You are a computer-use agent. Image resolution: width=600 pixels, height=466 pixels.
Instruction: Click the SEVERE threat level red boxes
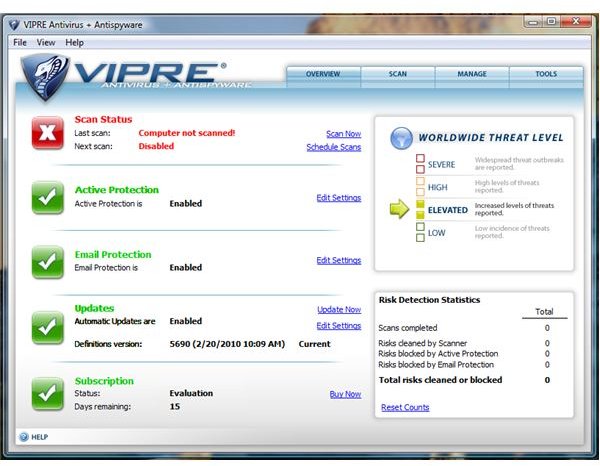tap(420, 164)
